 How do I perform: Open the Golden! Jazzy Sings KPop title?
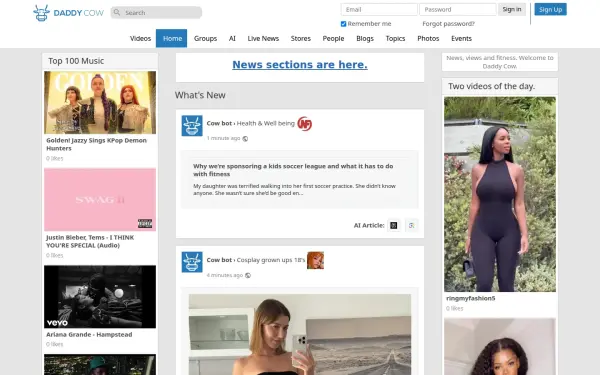96,144
